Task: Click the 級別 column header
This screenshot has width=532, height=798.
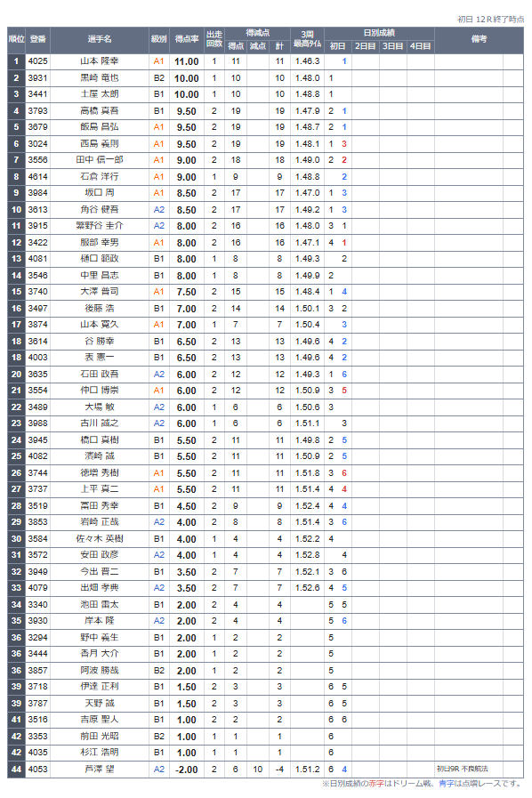Action: [x=159, y=39]
